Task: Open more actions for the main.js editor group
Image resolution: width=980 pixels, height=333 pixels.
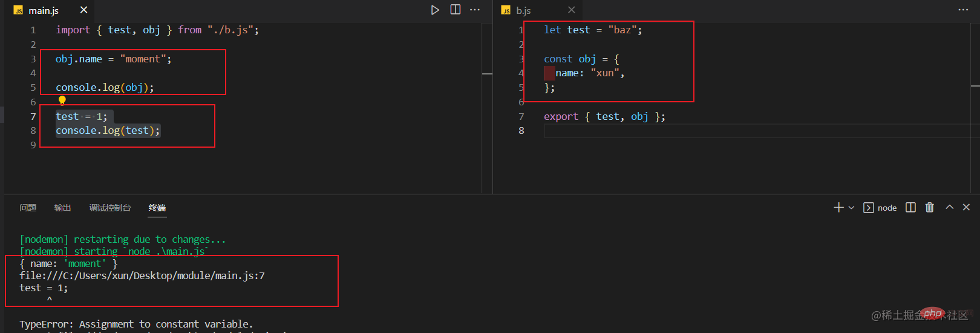Action: coord(475,10)
